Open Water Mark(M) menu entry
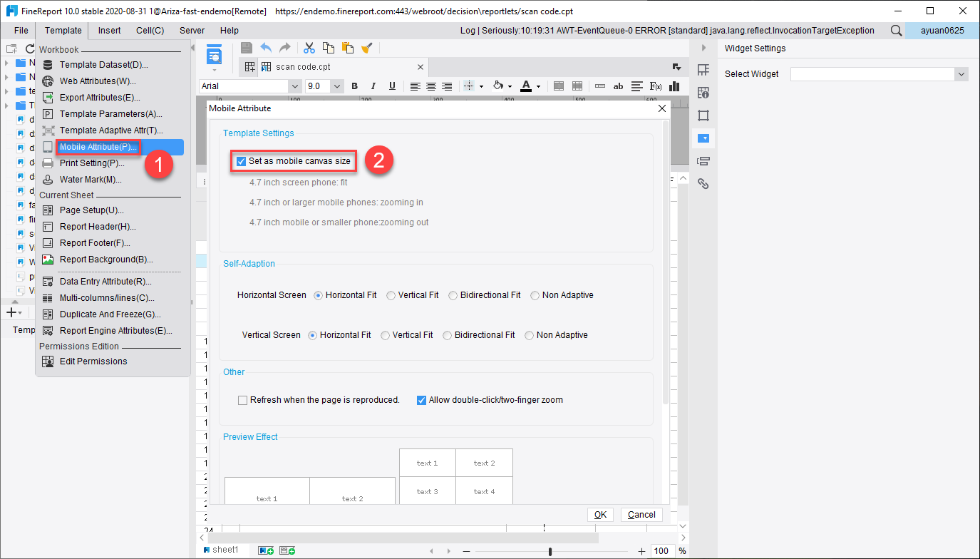 [x=90, y=180]
